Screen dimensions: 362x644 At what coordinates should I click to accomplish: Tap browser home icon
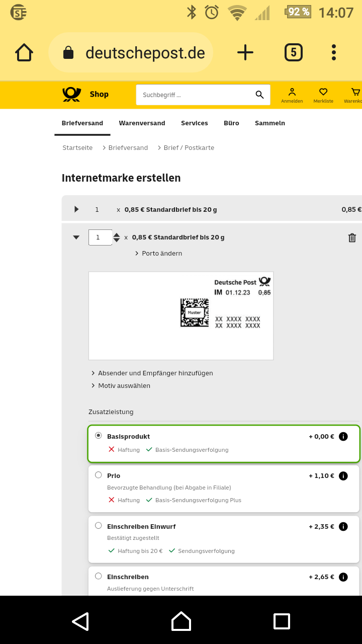coord(24,52)
